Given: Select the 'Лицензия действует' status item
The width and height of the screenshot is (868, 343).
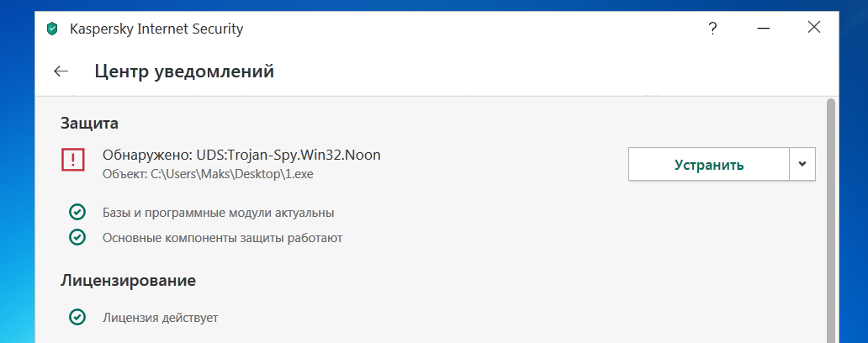Looking at the screenshot, I should 160,317.
